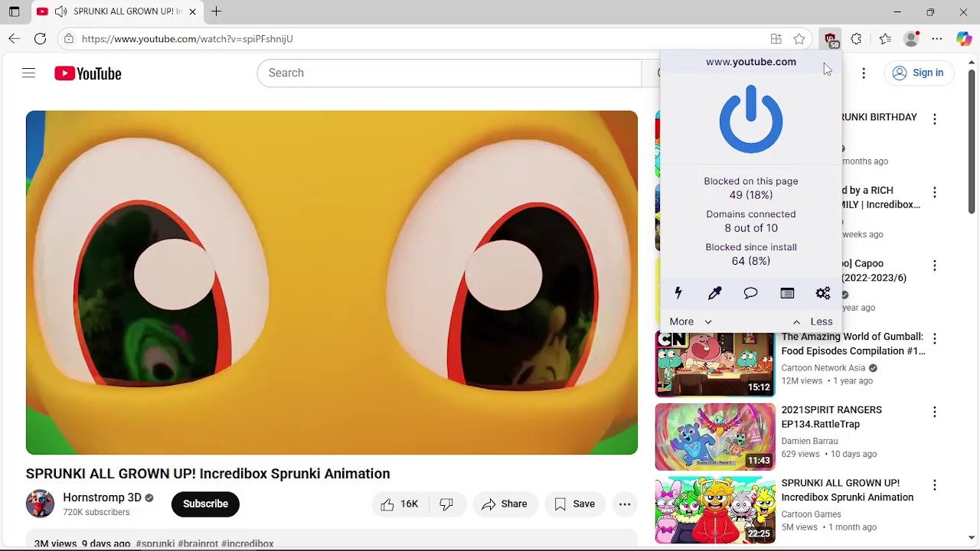This screenshot has height=551, width=980.
Task: Open the Amazing World of Gumball title link
Action: click(x=853, y=344)
